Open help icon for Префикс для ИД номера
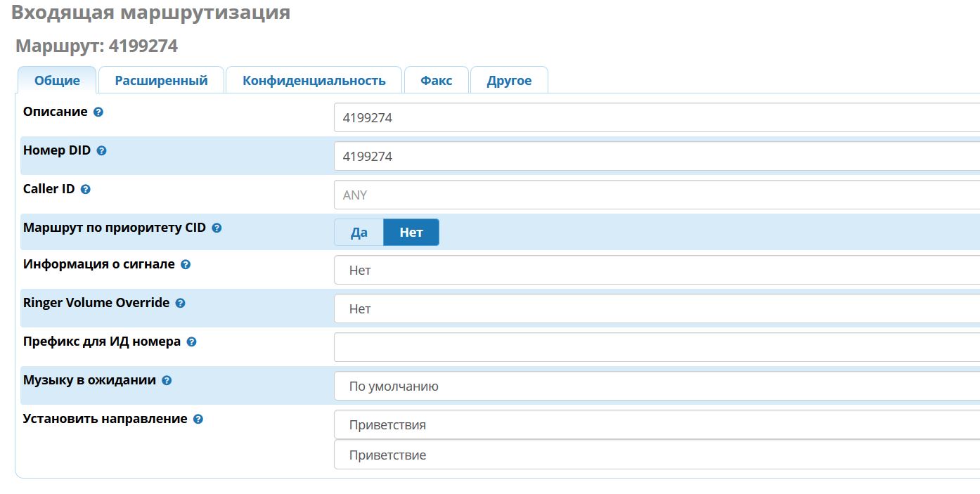Viewport: 980px width, 494px height. pos(191,342)
